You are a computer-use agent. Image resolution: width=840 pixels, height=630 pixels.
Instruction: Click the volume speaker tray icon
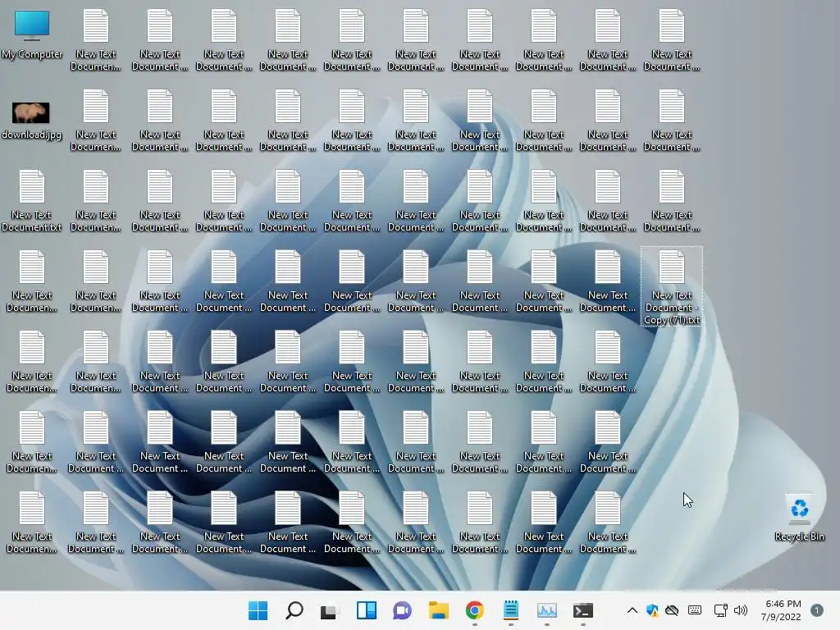click(741, 610)
